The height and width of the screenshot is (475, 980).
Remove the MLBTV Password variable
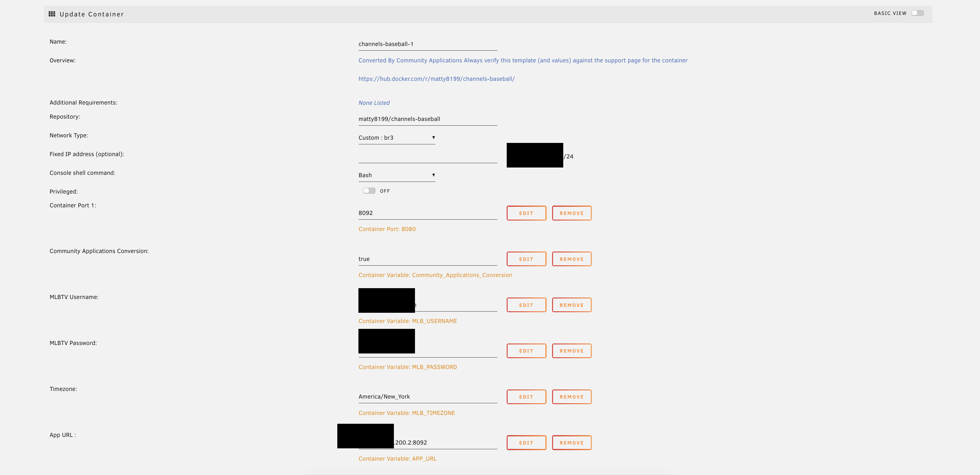pyautogui.click(x=571, y=351)
